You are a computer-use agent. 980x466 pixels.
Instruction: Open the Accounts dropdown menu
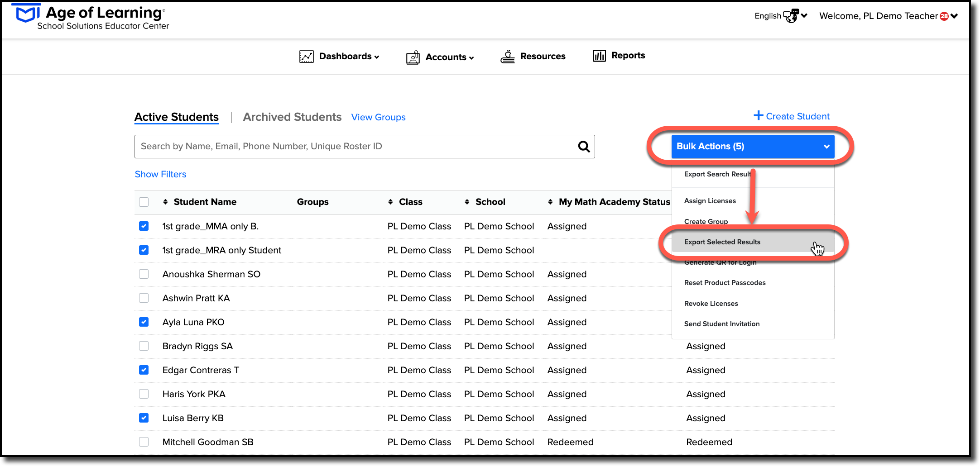pyautogui.click(x=440, y=57)
